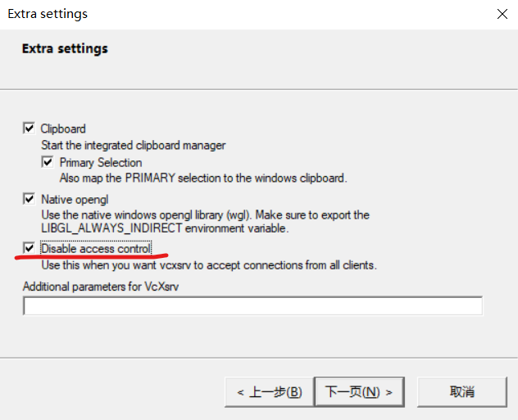Viewport: 518px width, 420px height.
Task: Click the Clipboard option label
Action: click(x=63, y=129)
